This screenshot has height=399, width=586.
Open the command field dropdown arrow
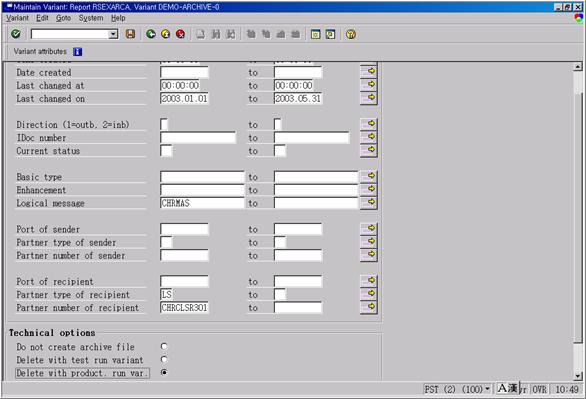point(113,34)
